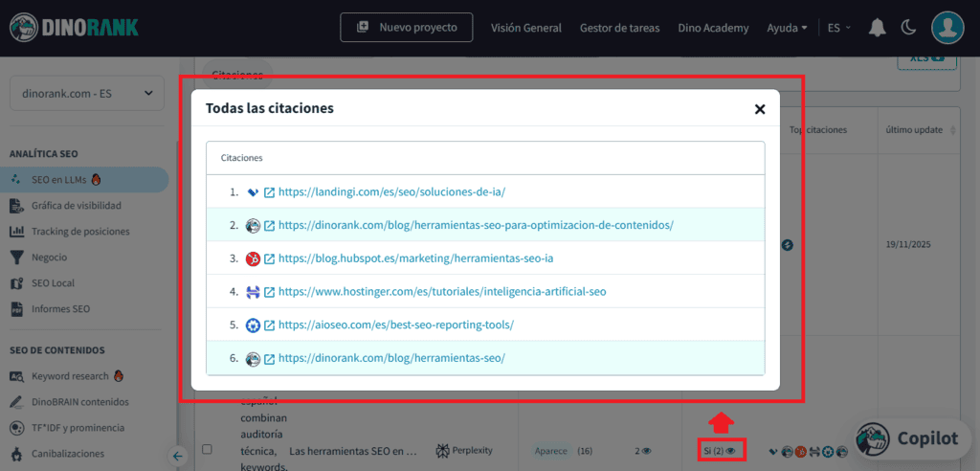
Task: Open blog.hubspot.es herramientas-seo-ia link
Action: (x=415, y=258)
